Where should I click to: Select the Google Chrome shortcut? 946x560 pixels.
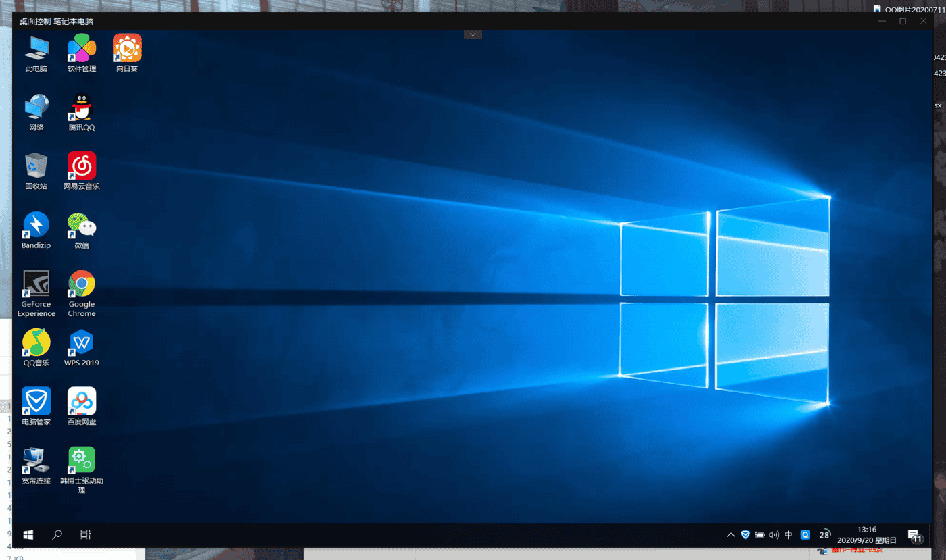point(82,285)
